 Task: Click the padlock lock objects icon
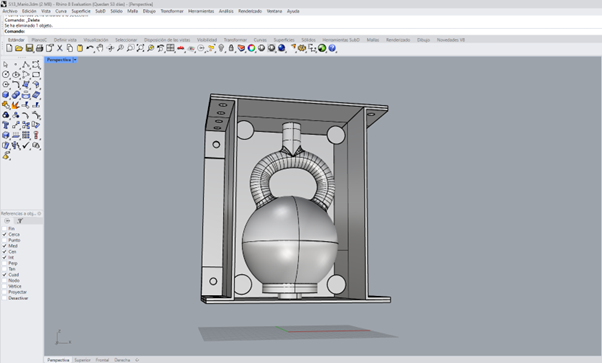231,48
